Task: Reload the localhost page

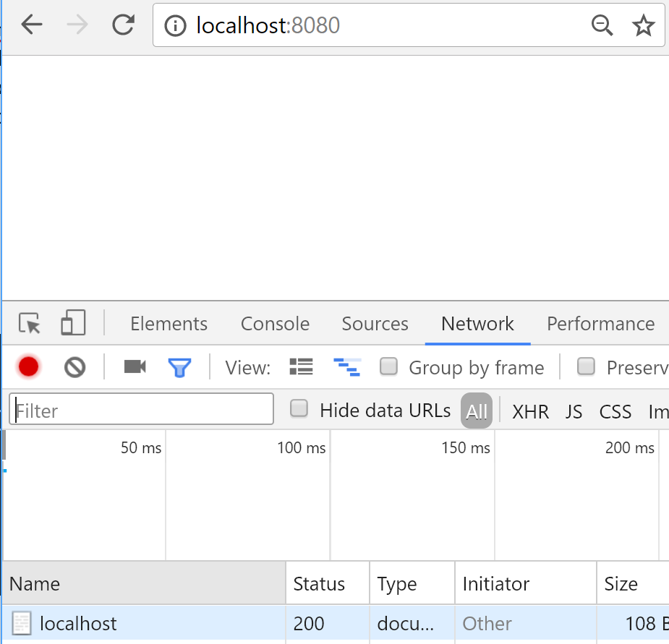Action: (123, 25)
